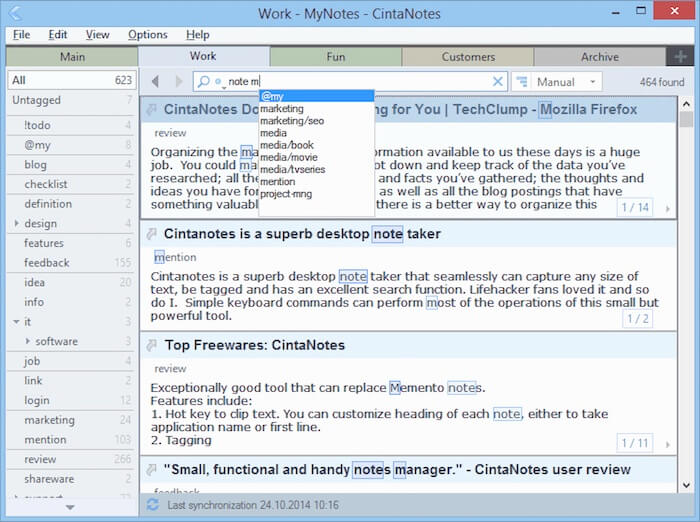Open the File menu
The width and height of the screenshot is (700, 522).
click(21, 34)
